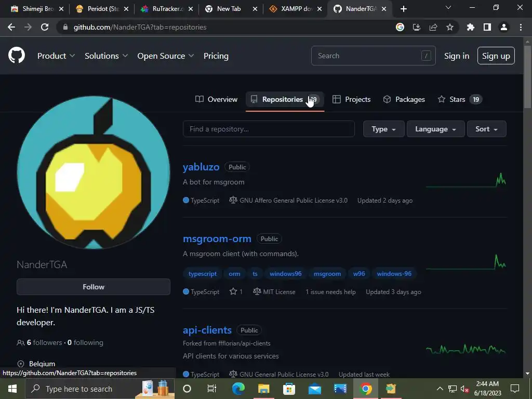The width and height of the screenshot is (532, 399).
Task: Click the Sign up button
Action: point(496,56)
